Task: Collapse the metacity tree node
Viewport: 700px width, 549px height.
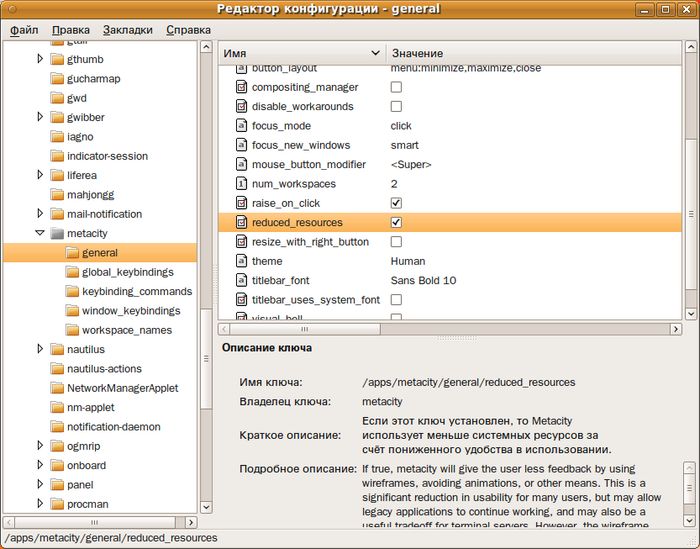Action: coord(40,233)
